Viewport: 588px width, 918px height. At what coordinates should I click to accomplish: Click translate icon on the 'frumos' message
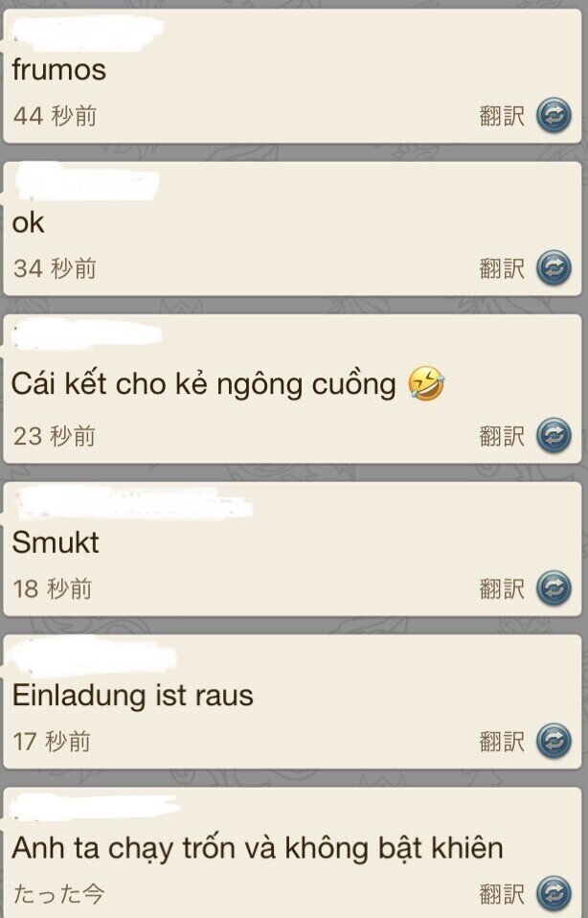[x=554, y=115]
